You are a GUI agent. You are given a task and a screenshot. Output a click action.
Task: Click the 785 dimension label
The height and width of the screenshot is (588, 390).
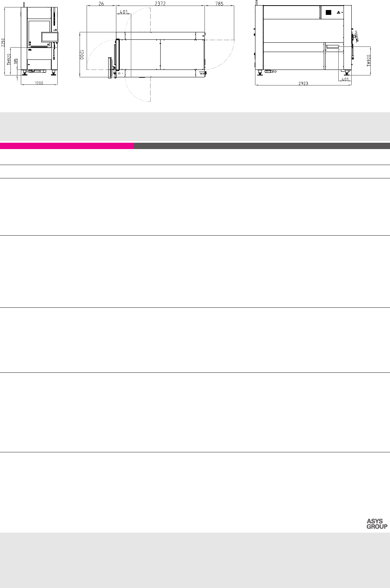tap(219, 3)
